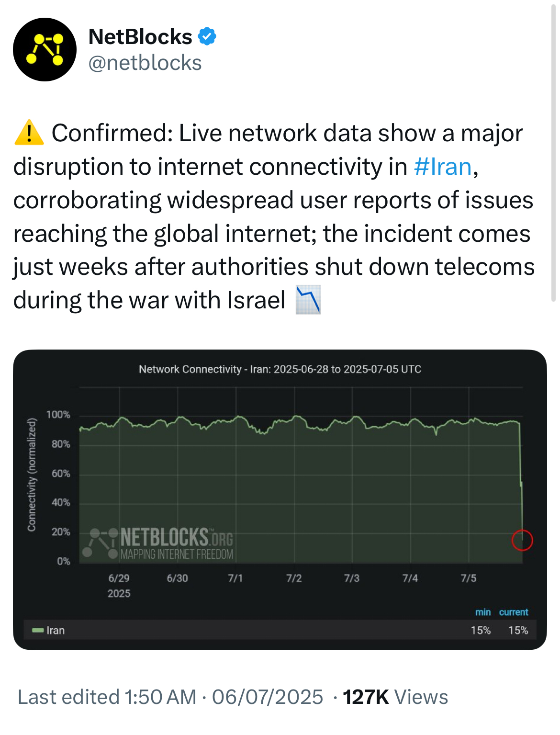Screen dimensions: 560x735
Task: Open the @netblocks handle link
Action: [145, 63]
